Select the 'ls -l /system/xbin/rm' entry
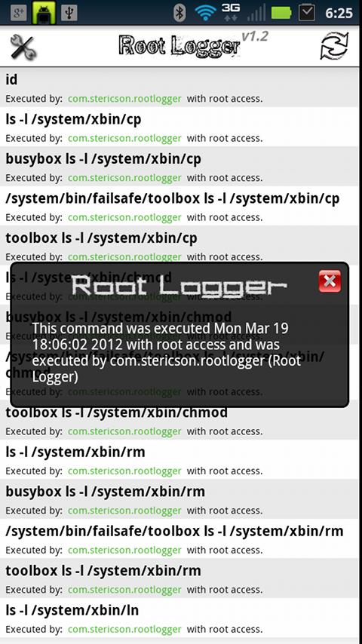Viewport: 362px width, 644px height. click(x=179, y=459)
